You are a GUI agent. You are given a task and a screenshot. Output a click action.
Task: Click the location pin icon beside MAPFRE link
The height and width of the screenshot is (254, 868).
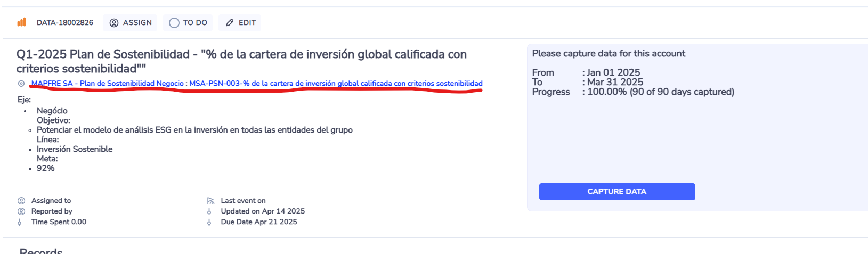pos(21,84)
